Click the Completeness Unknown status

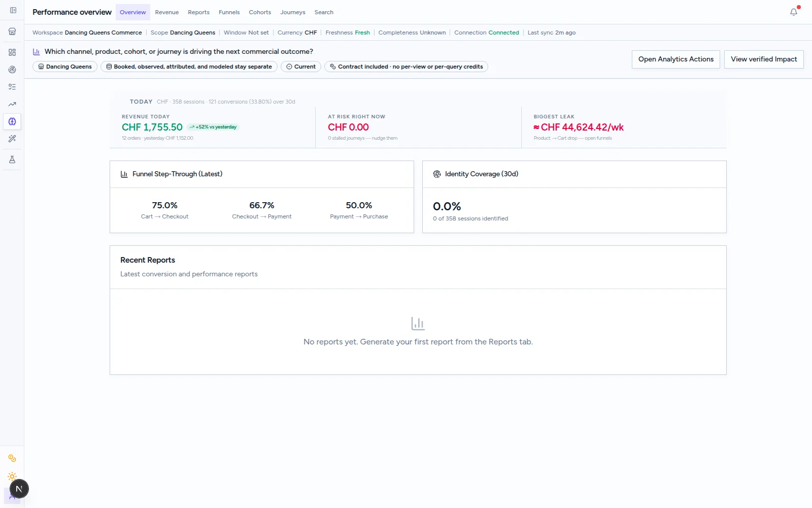(x=412, y=33)
